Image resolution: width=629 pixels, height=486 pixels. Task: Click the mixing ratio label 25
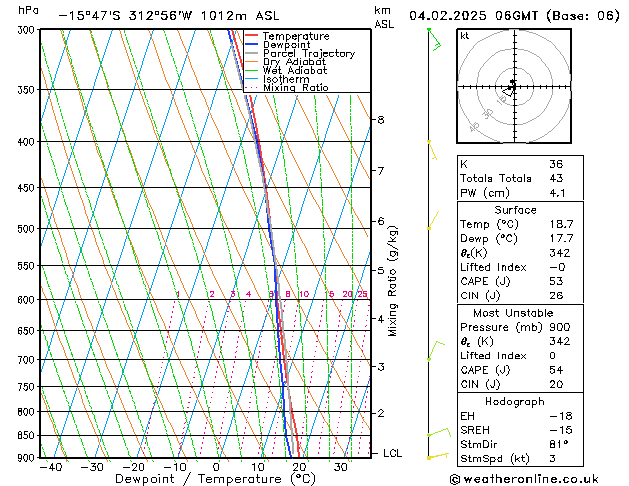tap(362, 294)
